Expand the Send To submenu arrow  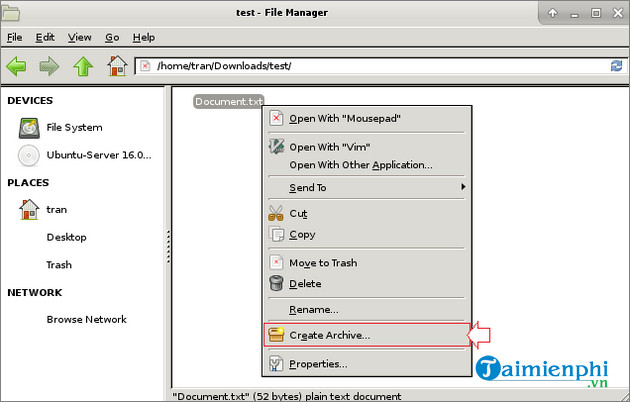pyautogui.click(x=463, y=187)
